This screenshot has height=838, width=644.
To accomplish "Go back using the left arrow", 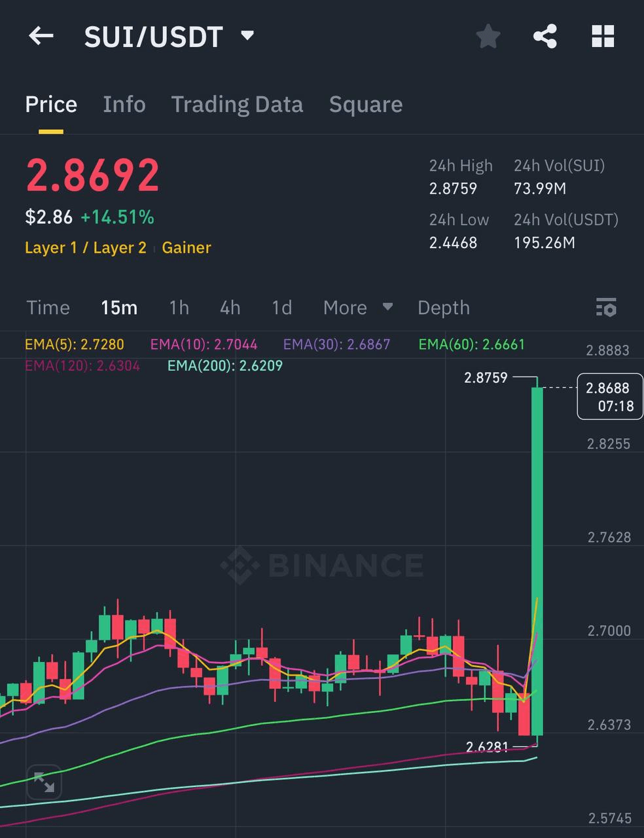I will point(41,36).
